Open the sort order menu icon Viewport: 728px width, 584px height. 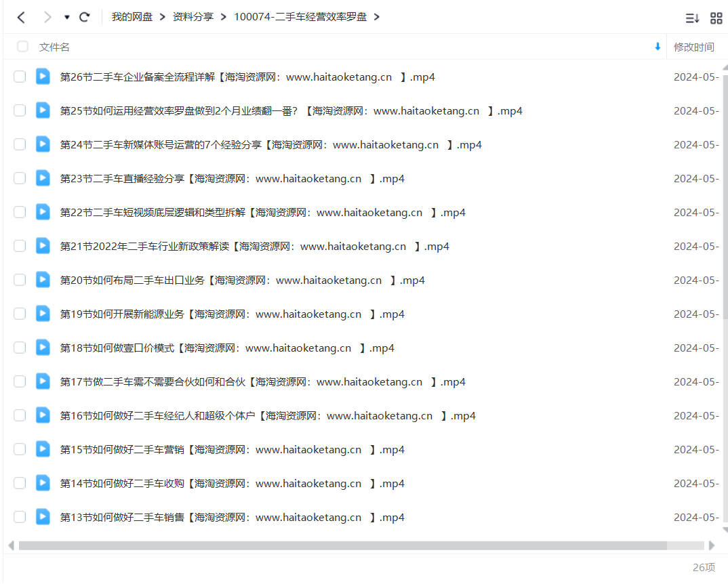coord(692,18)
